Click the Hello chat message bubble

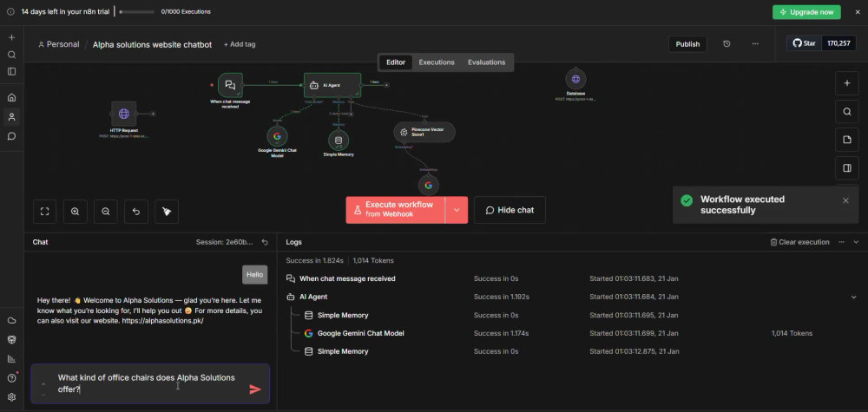pos(254,275)
